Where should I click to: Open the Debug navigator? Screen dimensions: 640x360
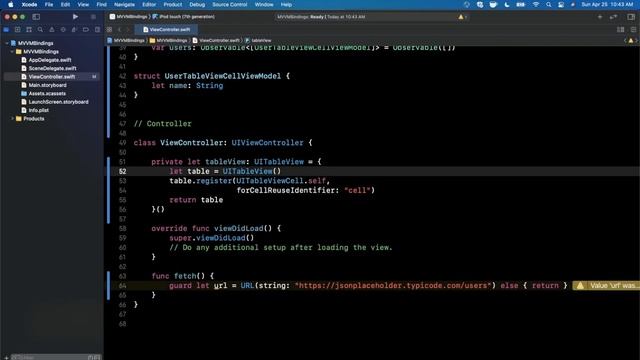click(74, 30)
